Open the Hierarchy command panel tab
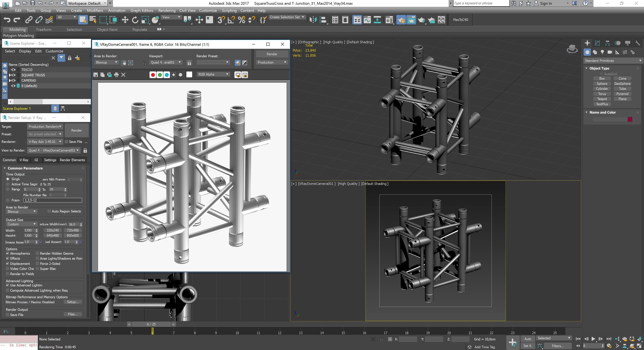The width and height of the screenshot is (644, 350). point(607,43)
